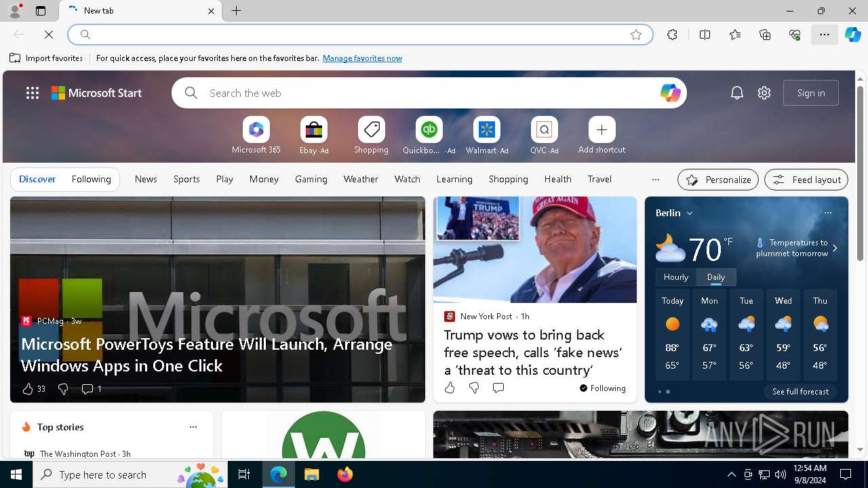868x488 pixels.
Task: Expand the temperatures plummet alert arrow
Action: [x=835, y=248]
